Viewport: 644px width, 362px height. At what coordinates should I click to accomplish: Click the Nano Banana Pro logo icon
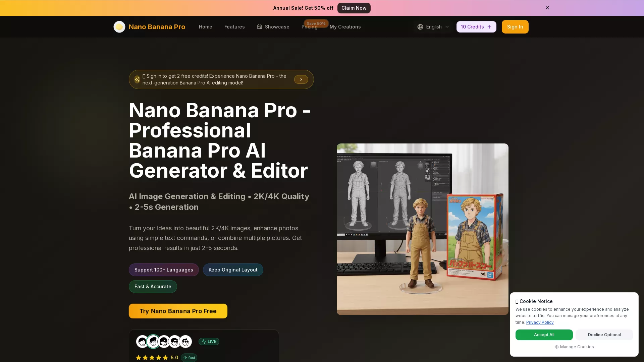[x=119, y=27]
